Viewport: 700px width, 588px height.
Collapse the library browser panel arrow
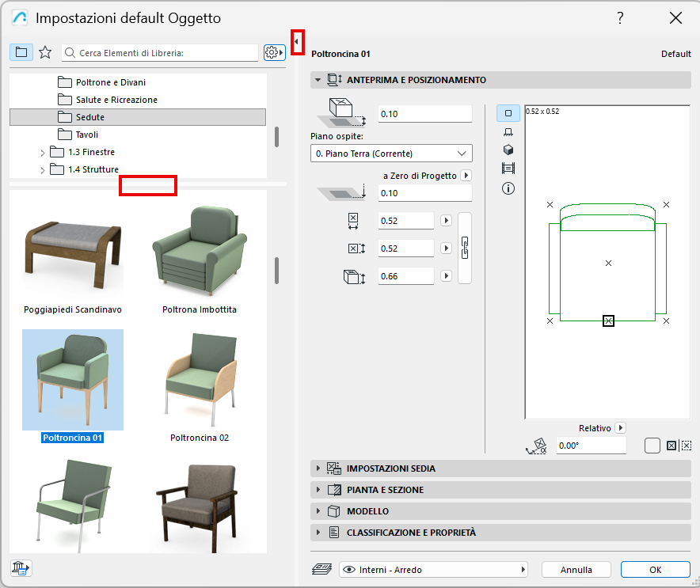click(297, 42)
